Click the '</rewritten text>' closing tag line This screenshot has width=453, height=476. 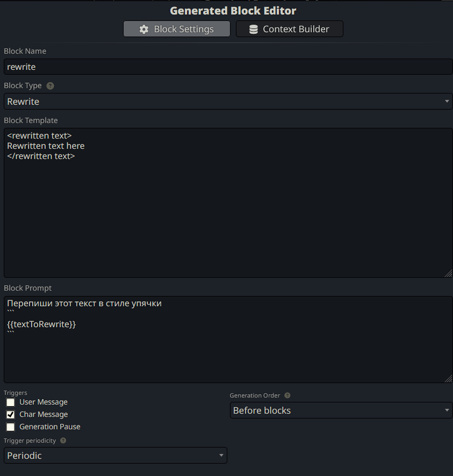(x=41, y=156)
